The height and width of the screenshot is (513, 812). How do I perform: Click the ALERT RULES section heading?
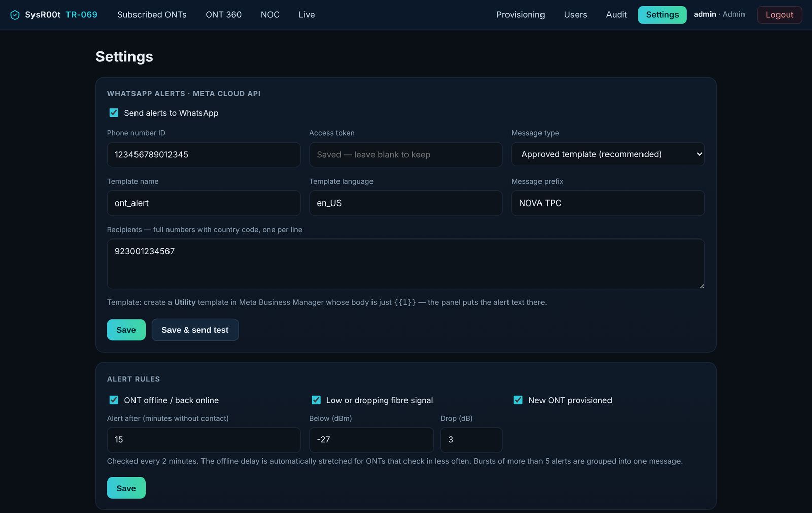[x=133, y=379]
